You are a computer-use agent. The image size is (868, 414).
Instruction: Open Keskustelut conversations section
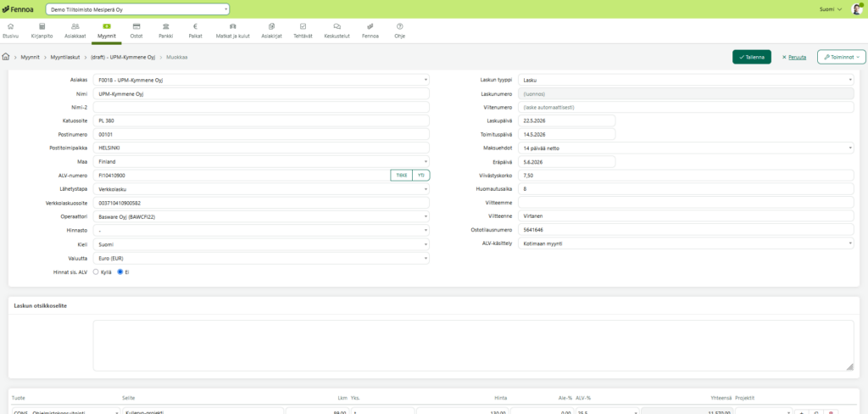(x=337, y=31)
